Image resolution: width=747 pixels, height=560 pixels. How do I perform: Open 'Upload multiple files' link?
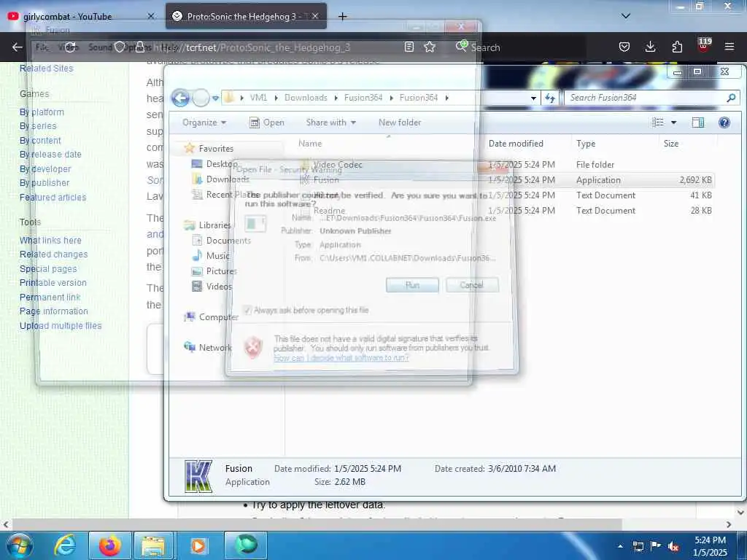(61, 326)
